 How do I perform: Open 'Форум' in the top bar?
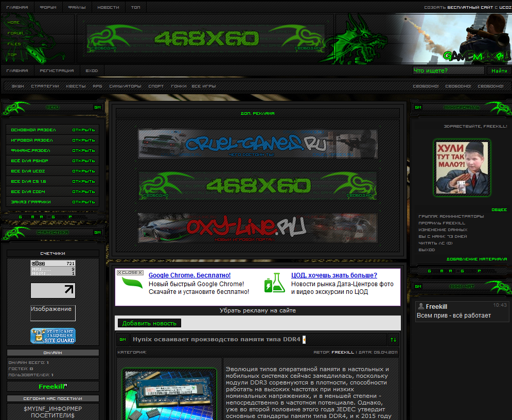pos(48,7)
